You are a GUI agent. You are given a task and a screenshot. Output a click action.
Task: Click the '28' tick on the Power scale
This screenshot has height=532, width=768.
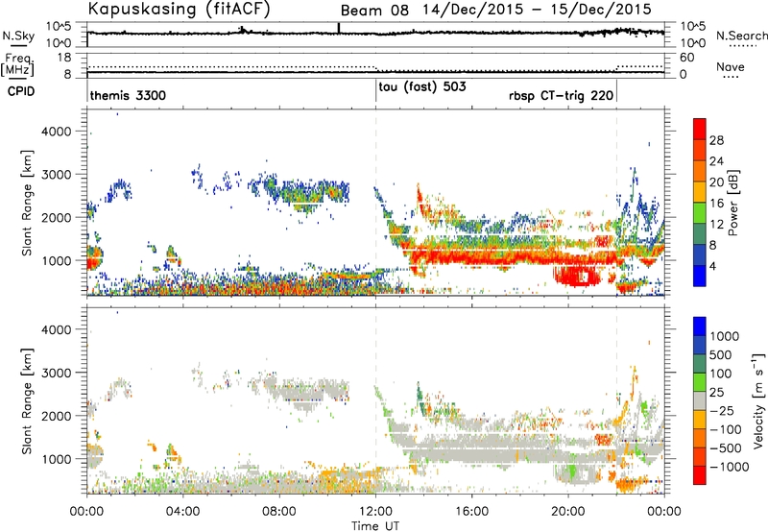click(x=716, y=140)
